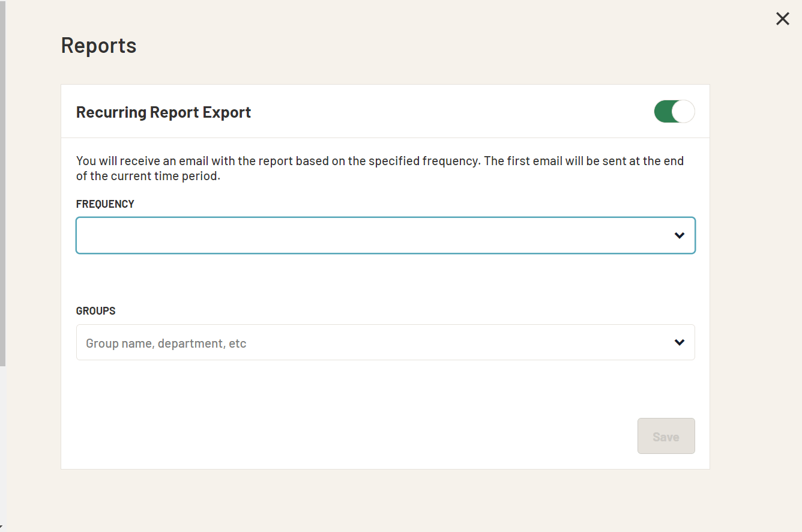Click the chevron inside the highlighted Frequency box

pyautogui.click(x=679, y=235)
